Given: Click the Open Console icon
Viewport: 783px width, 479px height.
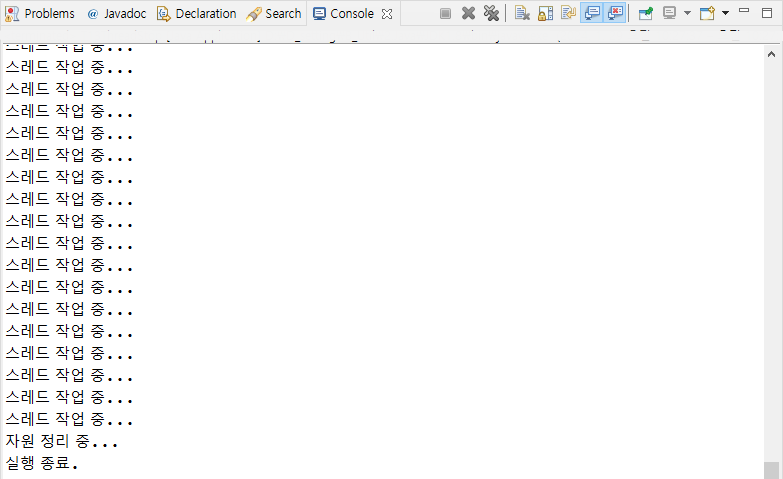Looking at the screenshot, I should click(707, 13).
